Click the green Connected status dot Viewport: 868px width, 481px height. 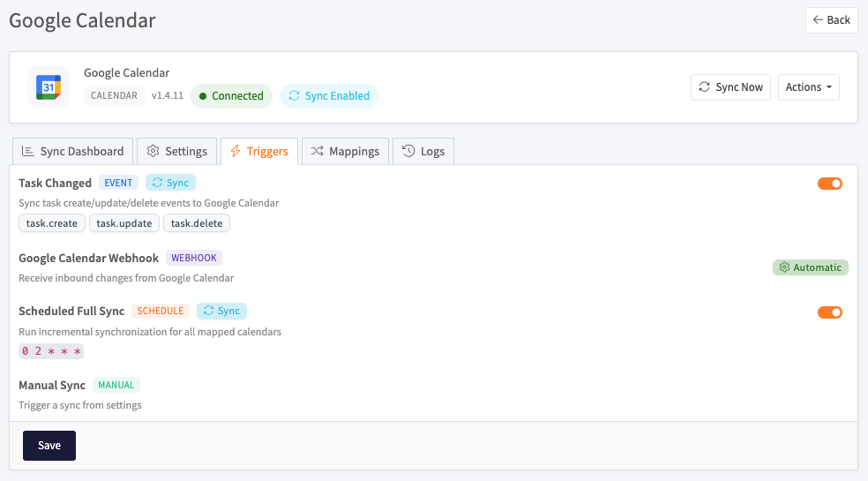coord(203,96)
